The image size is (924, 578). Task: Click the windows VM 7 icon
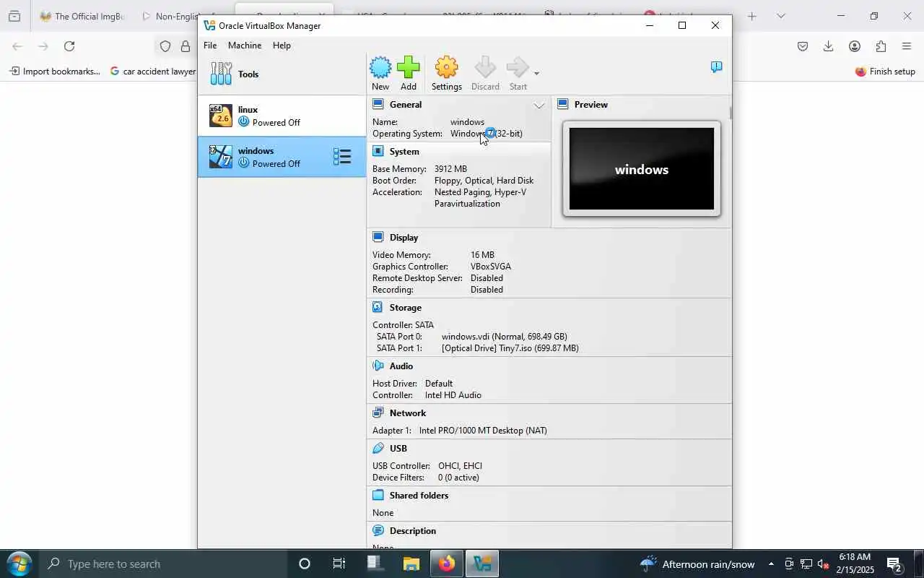pos(221,157)
